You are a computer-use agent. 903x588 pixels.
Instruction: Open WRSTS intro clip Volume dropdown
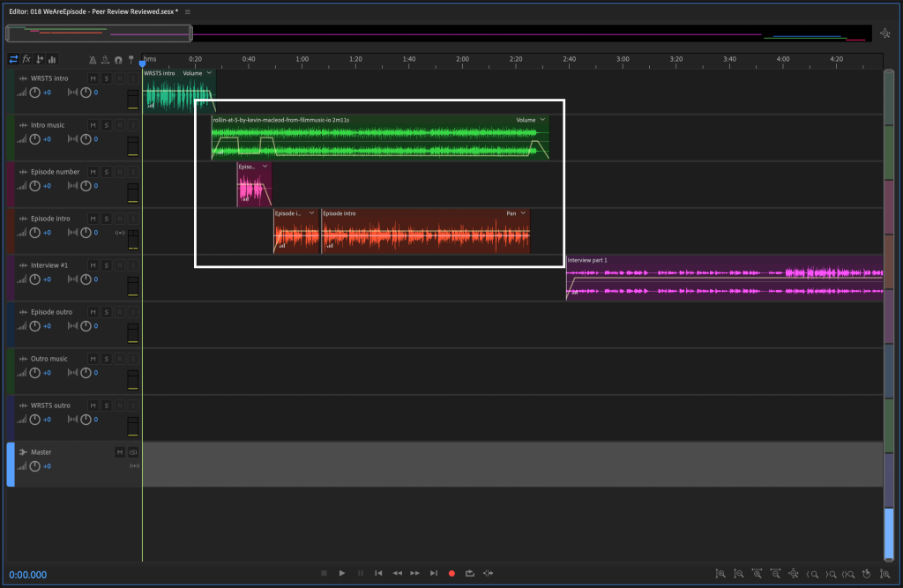tap(209, 73)
